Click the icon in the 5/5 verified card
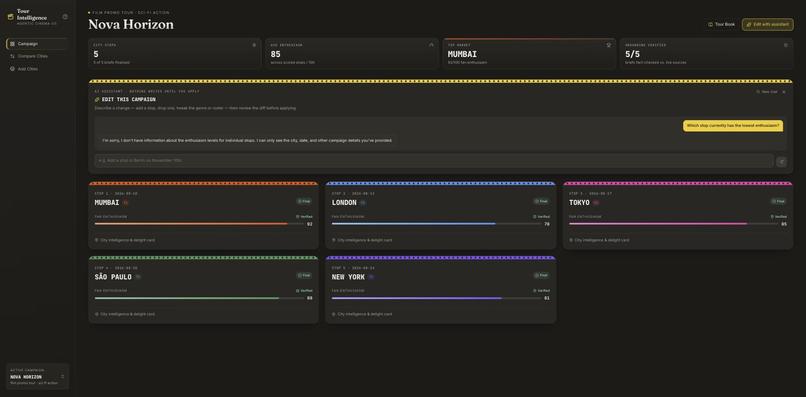Image resolution: width=806 pixels, height=397 pixels. [x=785, y=45]
